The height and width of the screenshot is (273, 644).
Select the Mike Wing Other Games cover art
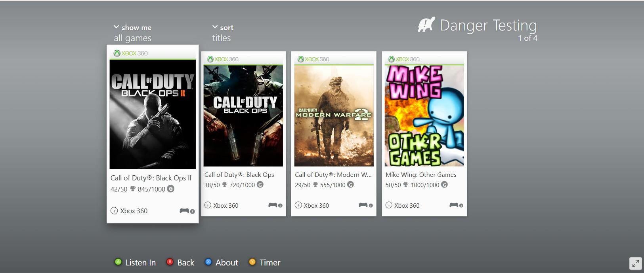coord(424,116)
